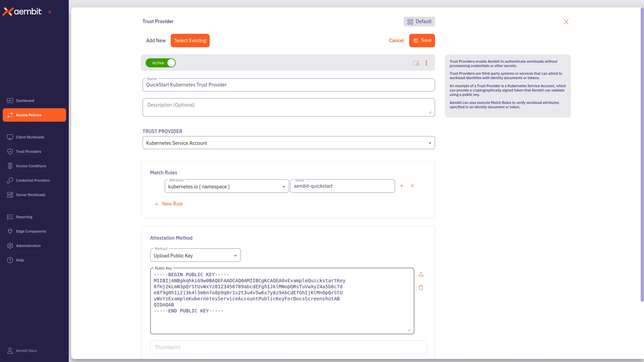The width and height of the screenshot is (644, 362).
Task: Click the Match Rules heading
Action: (x=163, y=173)
